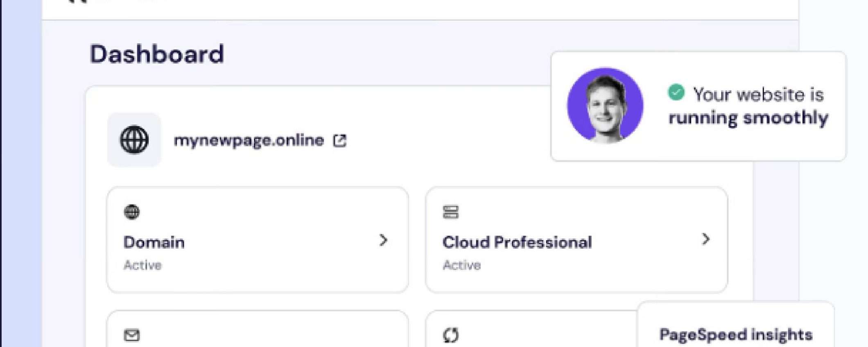Select the Active status label under Domain
Screen dimensions: 868x347
[x=142, y=265]
